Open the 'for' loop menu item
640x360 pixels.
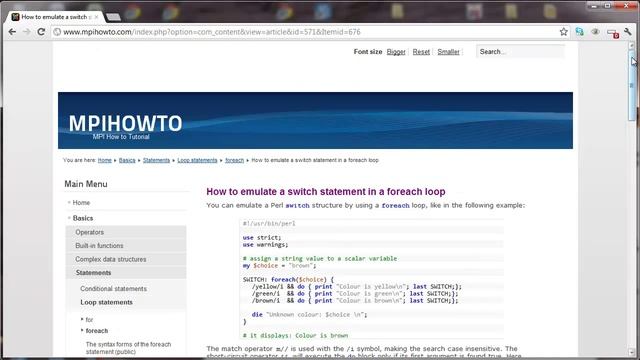coord(89,320)
